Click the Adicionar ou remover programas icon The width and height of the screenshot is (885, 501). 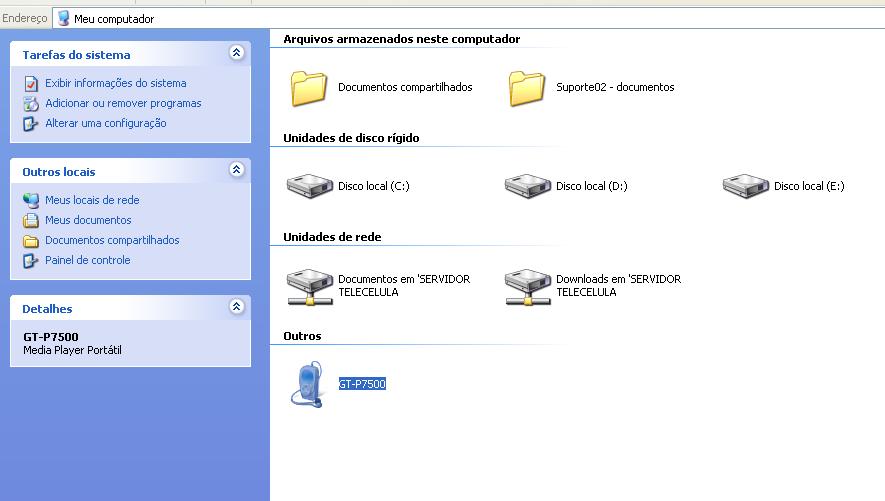coord(31,103)
